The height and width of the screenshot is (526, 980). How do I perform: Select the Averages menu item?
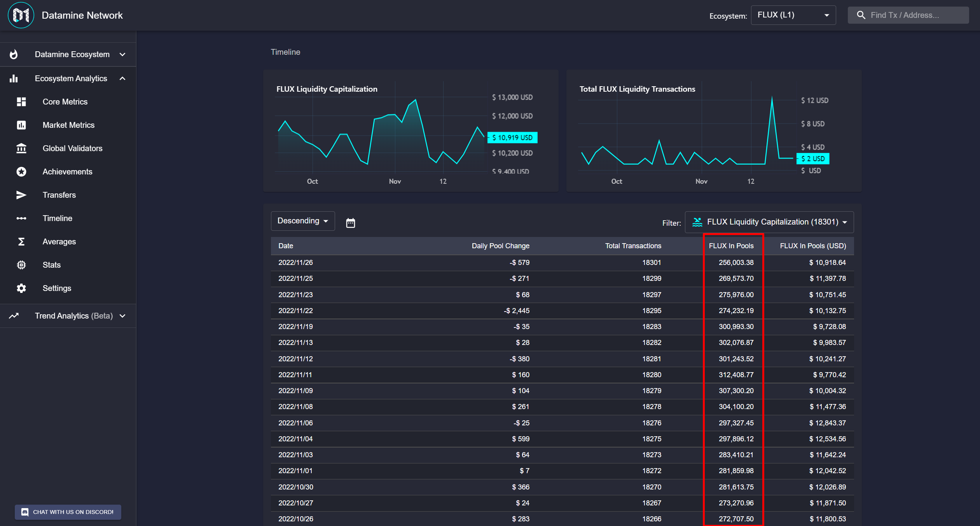59,242
